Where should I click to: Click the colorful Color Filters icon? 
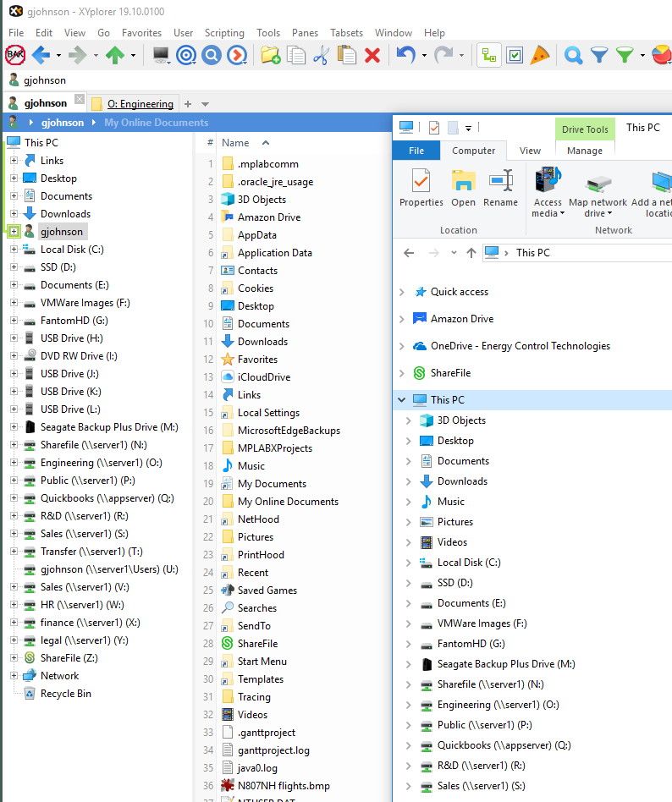tap(662, 56)
